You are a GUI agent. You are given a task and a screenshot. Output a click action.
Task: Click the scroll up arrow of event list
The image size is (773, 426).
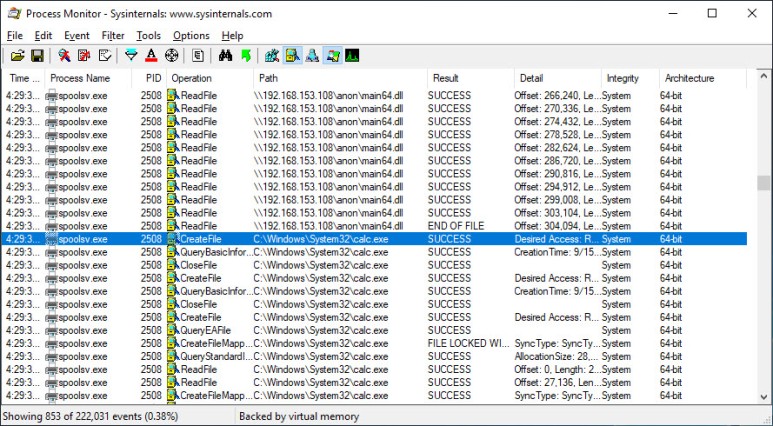[764, 76]
